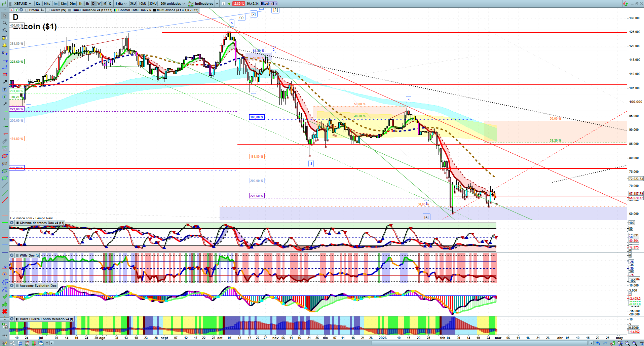This screenshot has height=346, width=644.
Task: Select the ruler measurement tool
Action: click(x=5, y=141)
